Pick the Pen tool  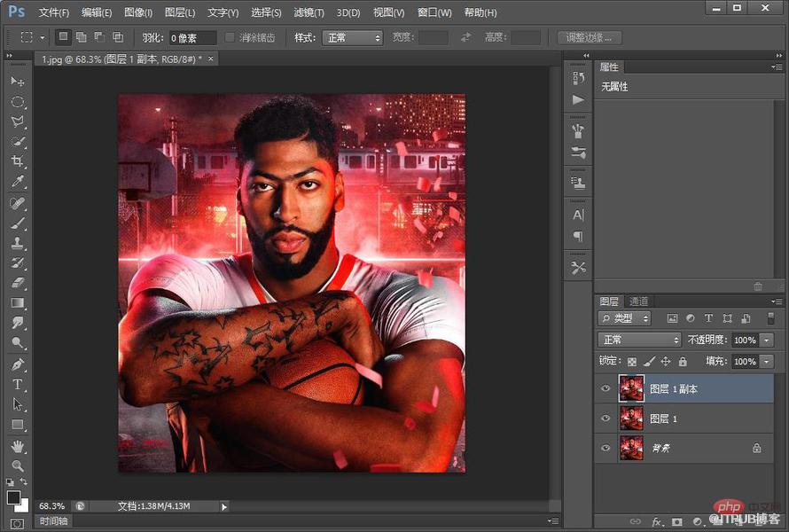point(18,364)
